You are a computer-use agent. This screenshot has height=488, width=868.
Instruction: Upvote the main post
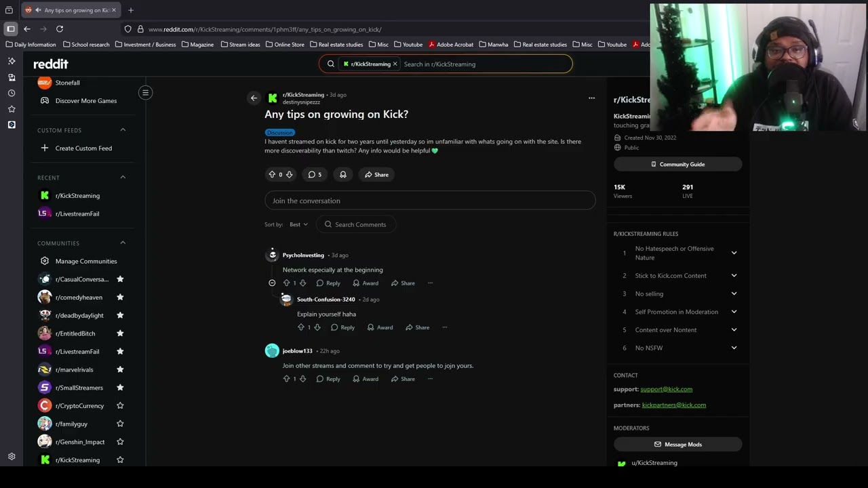[272, 175]
